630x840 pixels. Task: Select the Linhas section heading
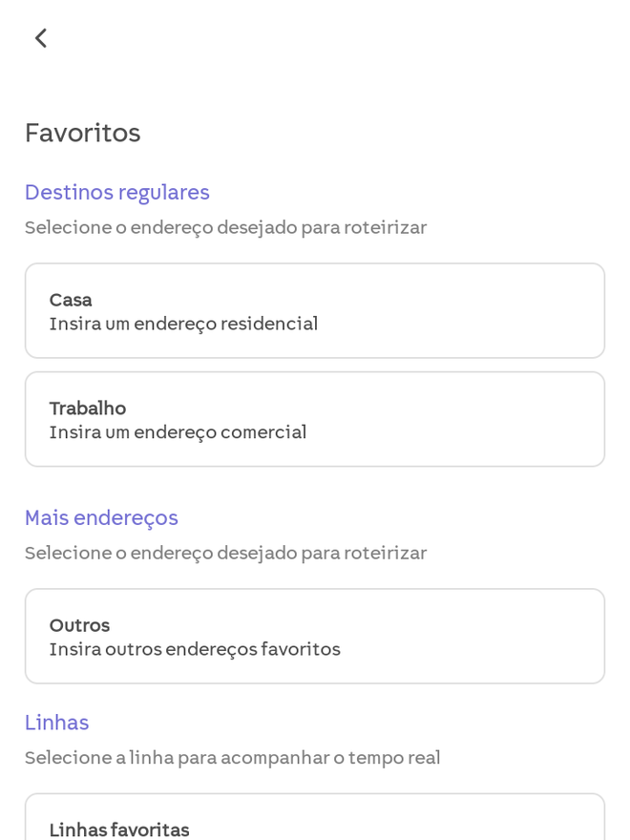coord(56,723)
